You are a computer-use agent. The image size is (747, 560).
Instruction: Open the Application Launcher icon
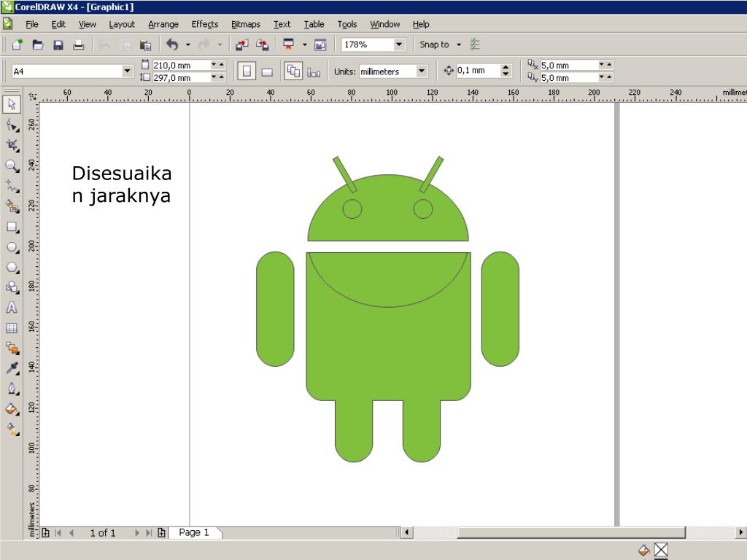pyautogui.click(x=288, y=44)
